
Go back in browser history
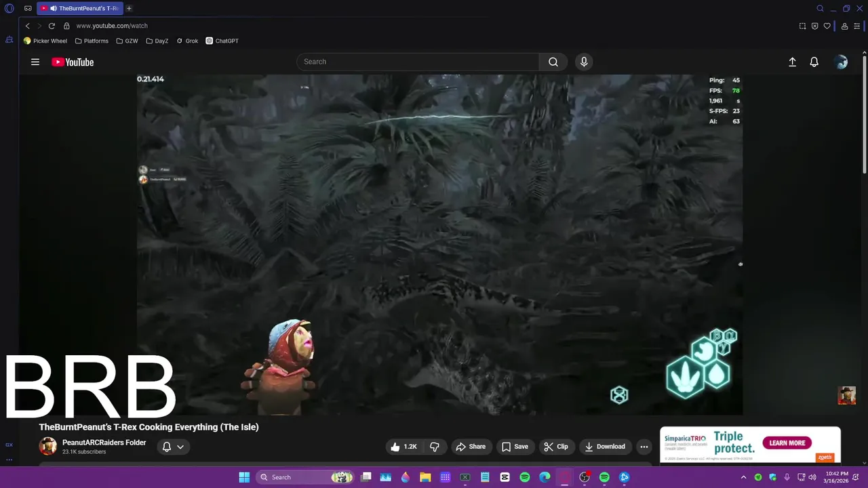click(x=27, y=26)
